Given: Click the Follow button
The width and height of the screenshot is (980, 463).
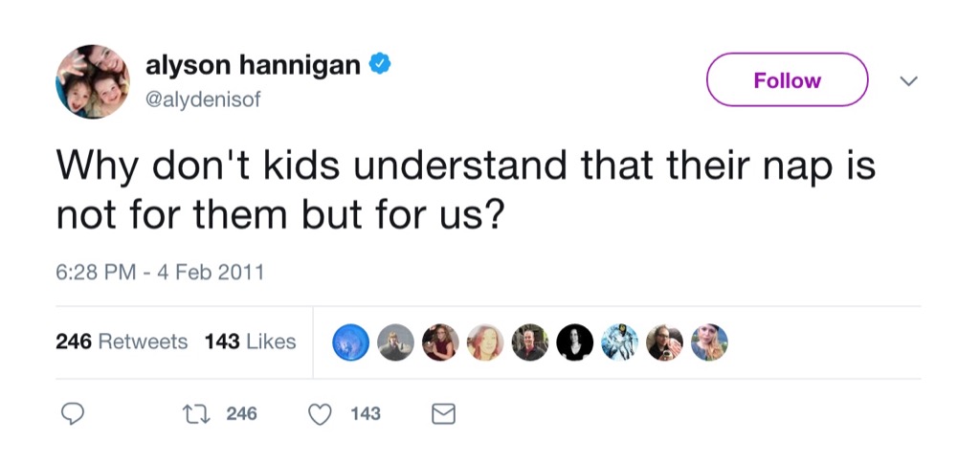Looking at the screenshot, I should point(787,80).
